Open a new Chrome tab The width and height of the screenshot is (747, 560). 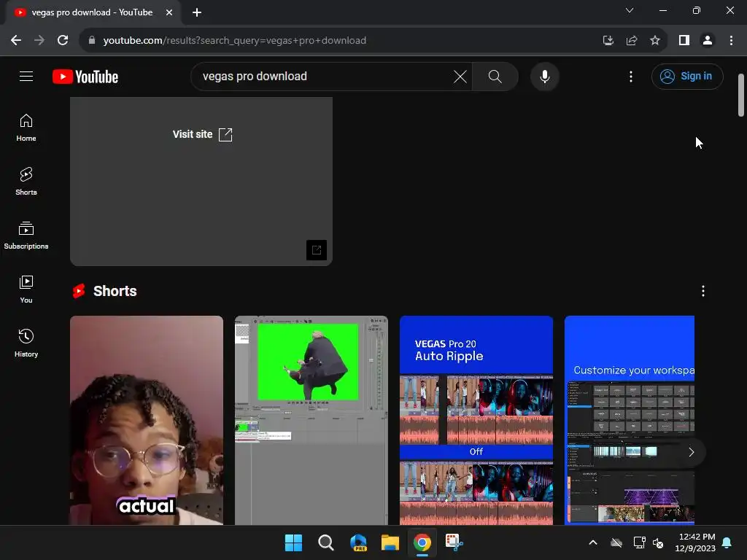[197, 13]
